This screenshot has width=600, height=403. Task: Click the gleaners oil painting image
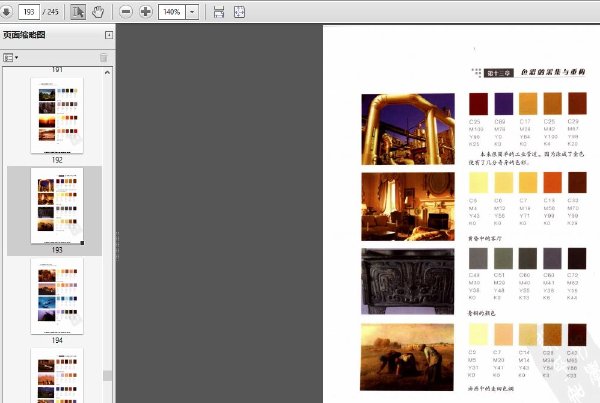[x=407, y=357]
